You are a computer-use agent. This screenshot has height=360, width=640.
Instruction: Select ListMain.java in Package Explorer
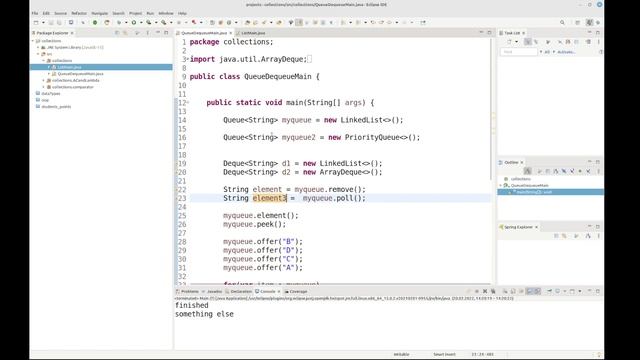[x=69, y=67]
